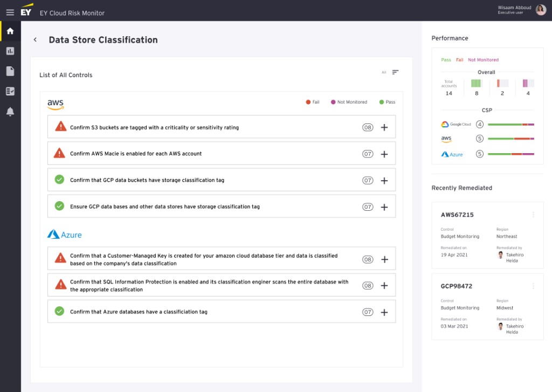Viewport: 552px width, 392px height.
Task: Click pass check icon on Azure databases control
Action: pyautogui.click(x=59, y=311)
